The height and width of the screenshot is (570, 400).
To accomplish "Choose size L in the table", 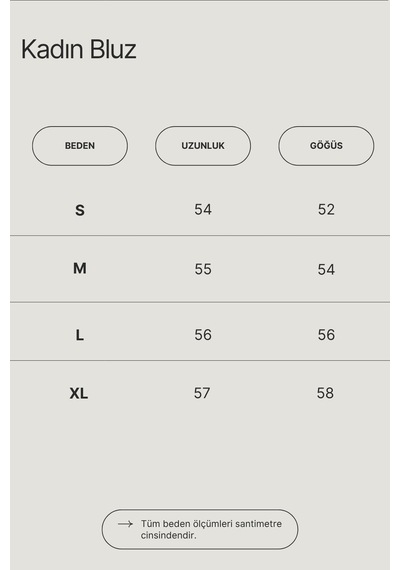I will (80, 335).
